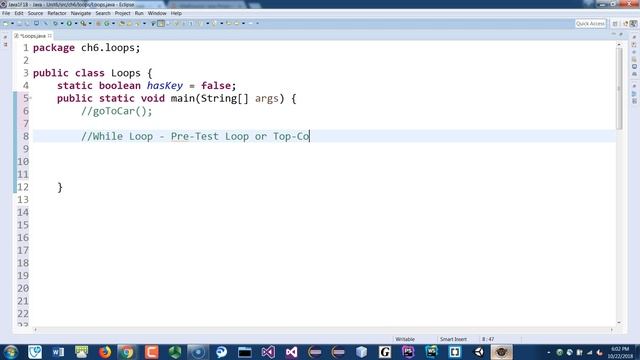This screenshot has width=640, height=360.
Task: Open the Debug dropdown arrow
Action: pos(62,23)
